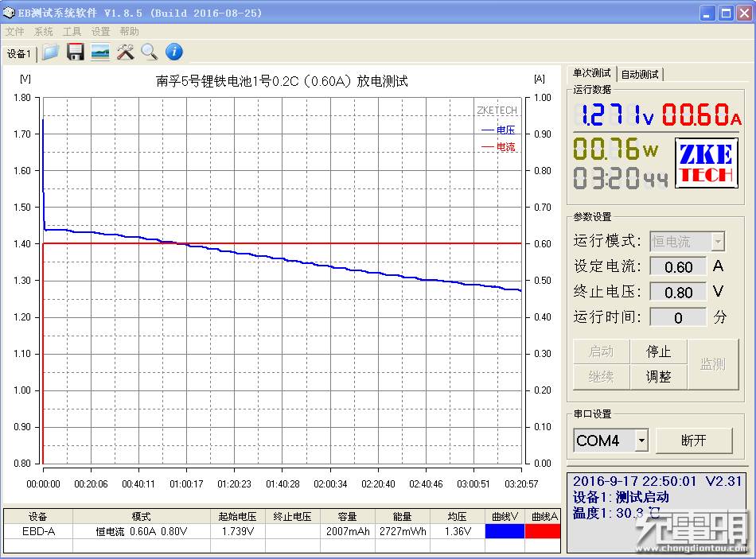This screenshot has width=756, height=559.
Task: Click the 监测 monitor button
Action: (x=712, y=364)
